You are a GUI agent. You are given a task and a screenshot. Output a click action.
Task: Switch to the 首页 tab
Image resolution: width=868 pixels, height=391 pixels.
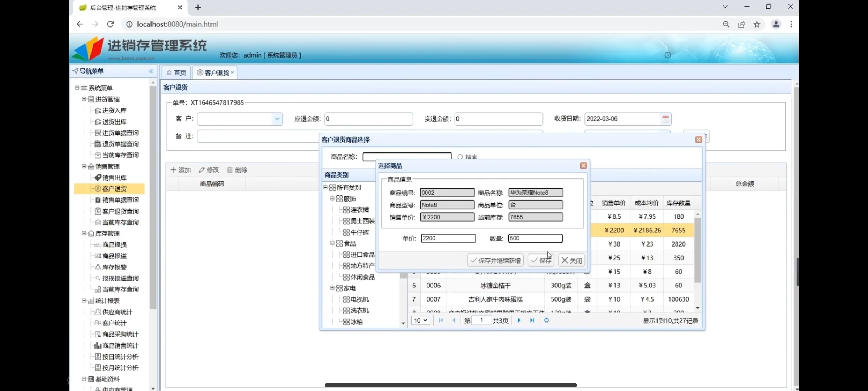pos(176,73)
